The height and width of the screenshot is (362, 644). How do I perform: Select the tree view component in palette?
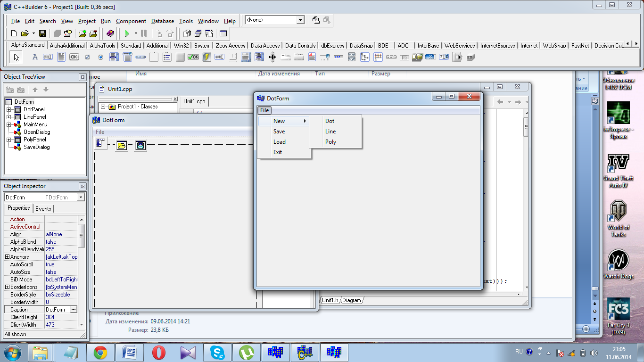(364, 57)
